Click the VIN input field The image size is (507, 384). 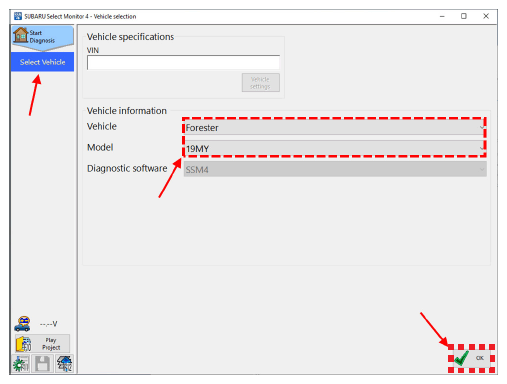click(x=183, y=63)
